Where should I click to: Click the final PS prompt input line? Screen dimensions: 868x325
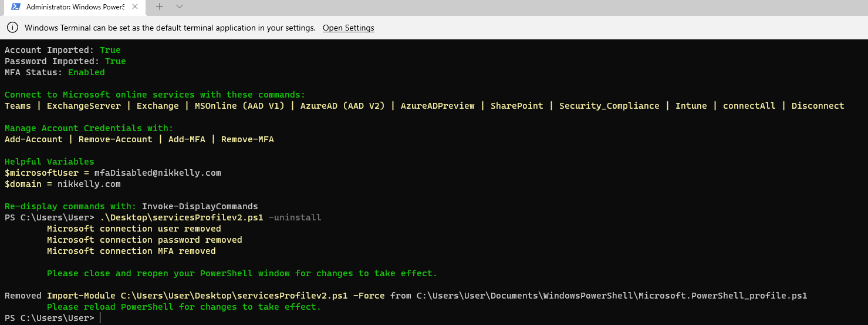pyautogui.click(x=434, y=318)
